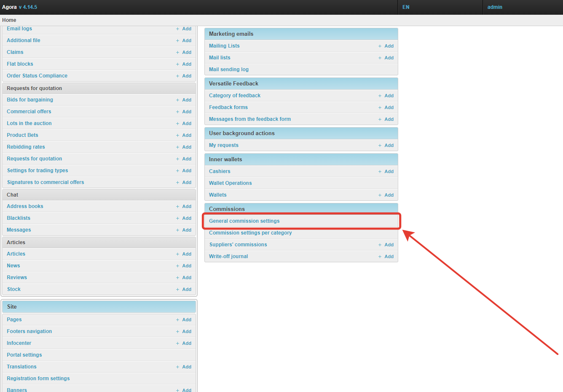
Task: Open General commission settings
Action: [x=244, y=221]
